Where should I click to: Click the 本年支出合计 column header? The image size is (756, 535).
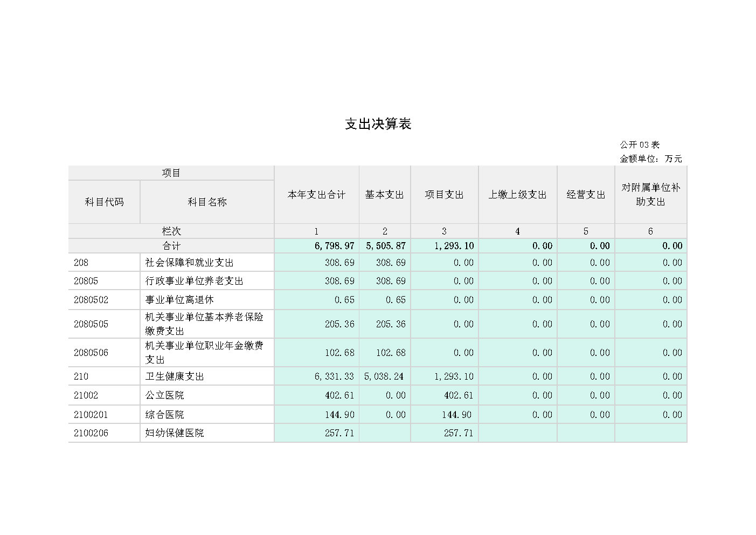(316, 195)
